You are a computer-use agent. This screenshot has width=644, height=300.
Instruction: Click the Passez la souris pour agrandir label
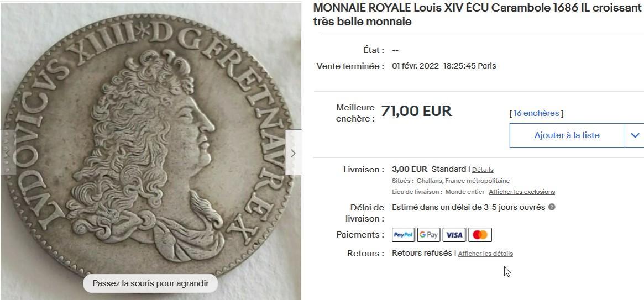point(150,283)
